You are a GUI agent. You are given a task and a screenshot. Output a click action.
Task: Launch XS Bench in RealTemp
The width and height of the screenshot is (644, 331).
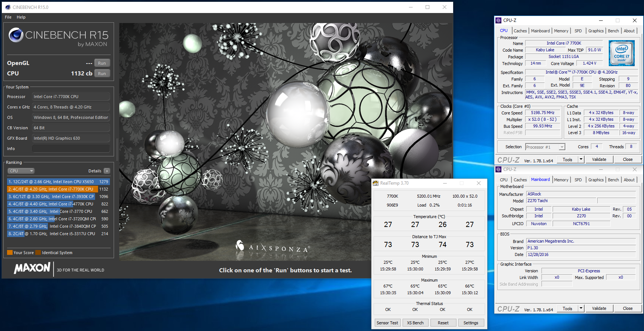(x=415, y=323)
